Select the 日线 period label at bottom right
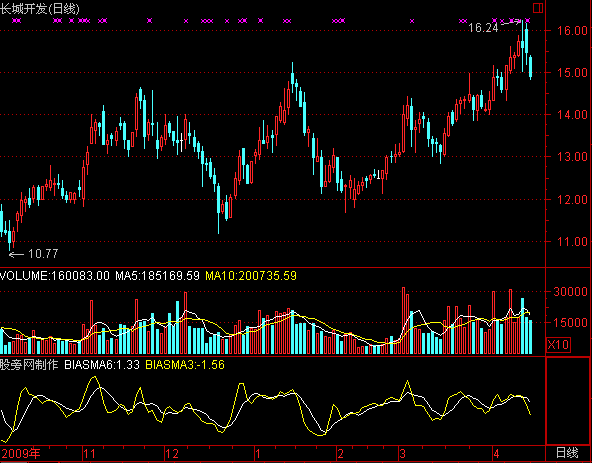The image size is (592, 463). pyautogui.click(x=567, y=452)
